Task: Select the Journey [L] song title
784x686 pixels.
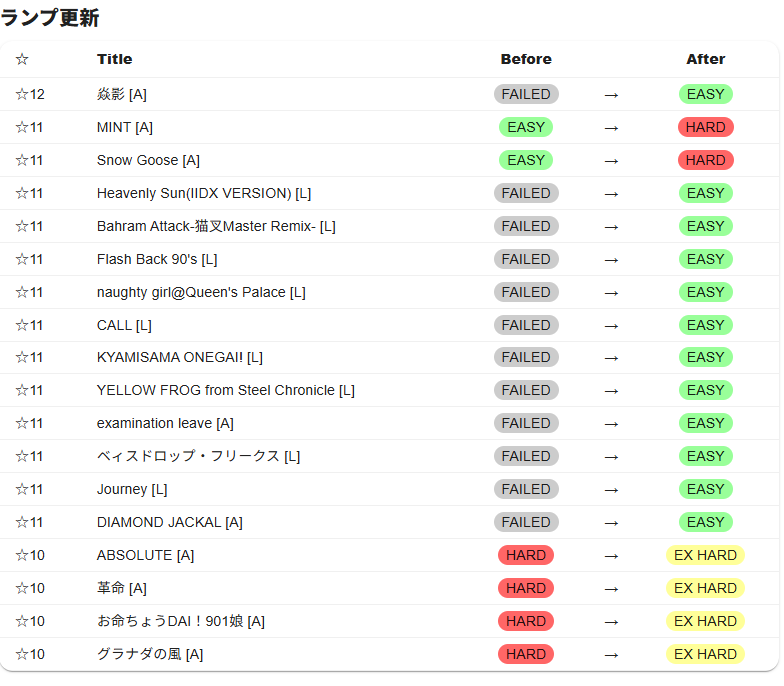Action: click(x=132, y=489)
